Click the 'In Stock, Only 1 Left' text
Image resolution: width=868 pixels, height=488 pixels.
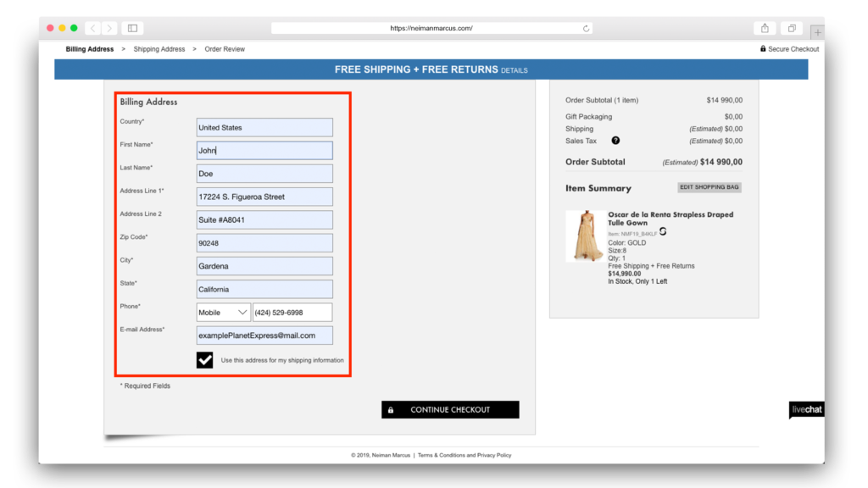point(637,281)
